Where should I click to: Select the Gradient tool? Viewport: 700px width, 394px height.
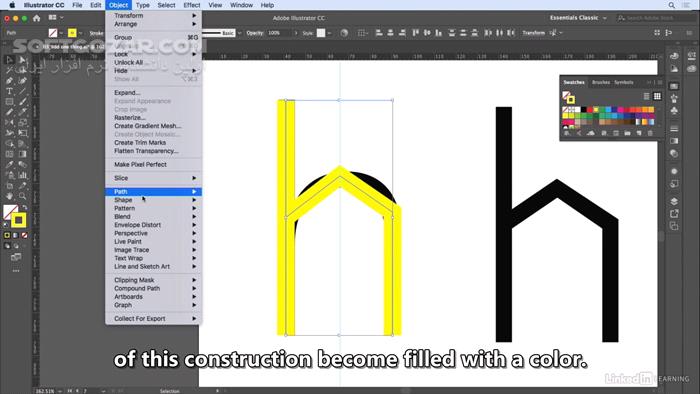[x=22, y=154]
